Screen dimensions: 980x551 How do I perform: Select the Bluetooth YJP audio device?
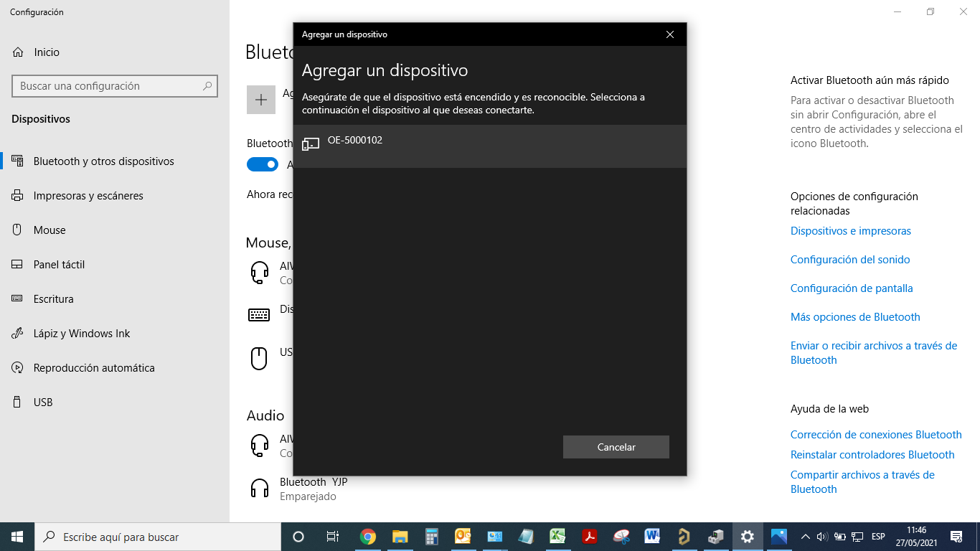[314, 489]
